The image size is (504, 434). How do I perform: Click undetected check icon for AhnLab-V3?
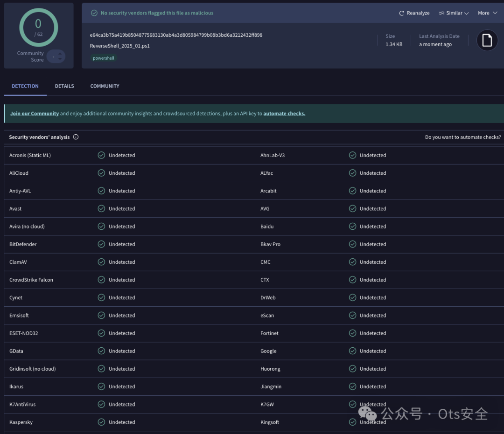click(353, 155)
